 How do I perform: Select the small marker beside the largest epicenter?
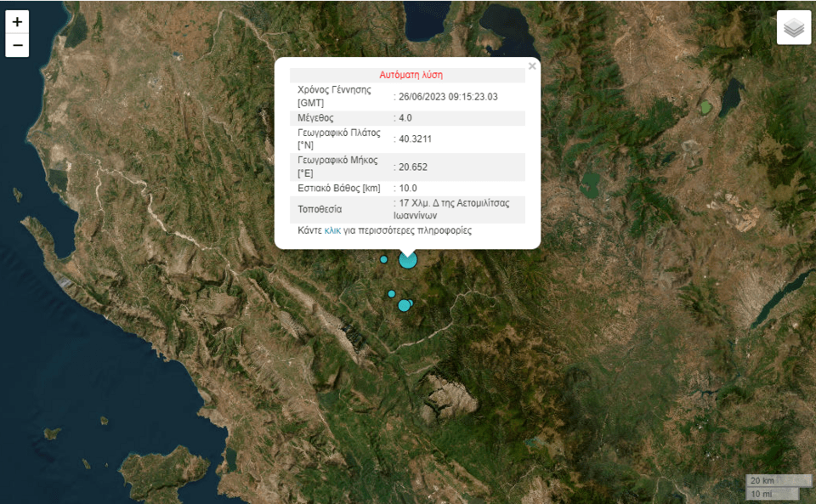(383, 259)
